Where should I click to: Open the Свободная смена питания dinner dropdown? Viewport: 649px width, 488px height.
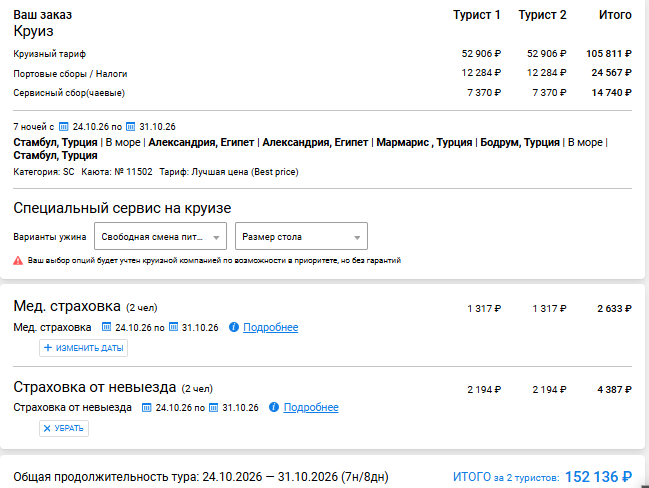pos(160,236)
